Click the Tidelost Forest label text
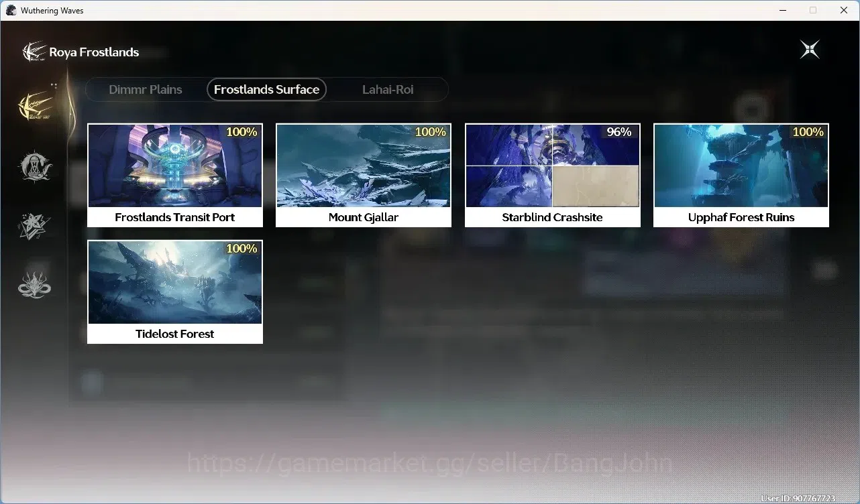This screenshot has width=860, height=504. (175, 334)
